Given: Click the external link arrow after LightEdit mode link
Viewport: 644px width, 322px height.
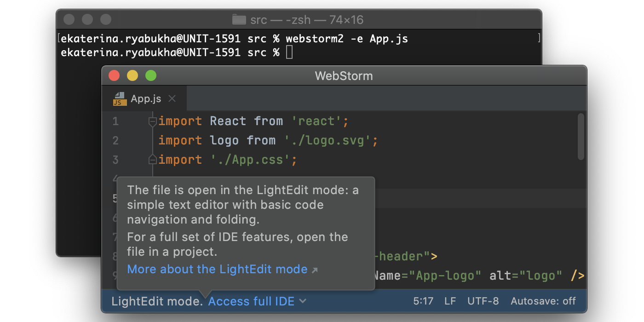Looking at the screenshot, I should pyautogui.click(x=315, y=270).
